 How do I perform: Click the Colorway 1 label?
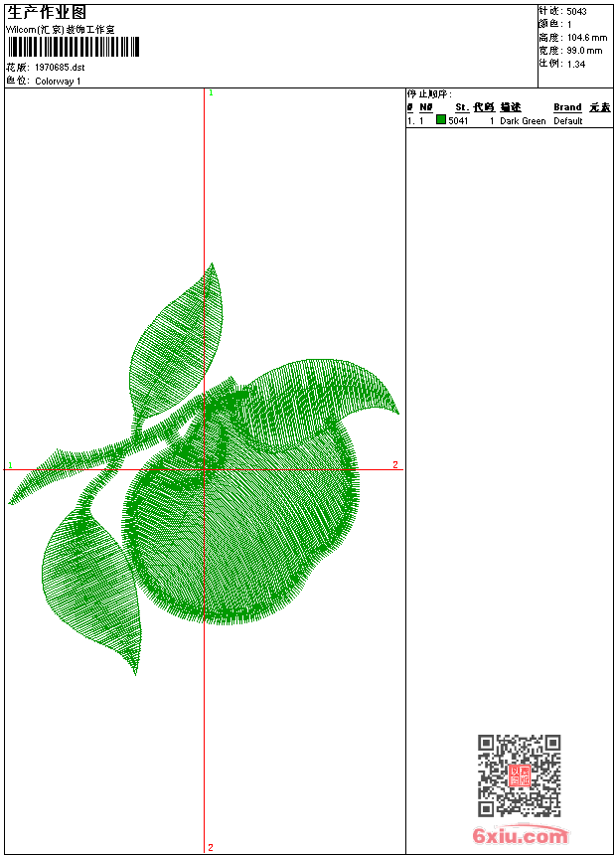[58, 81]
